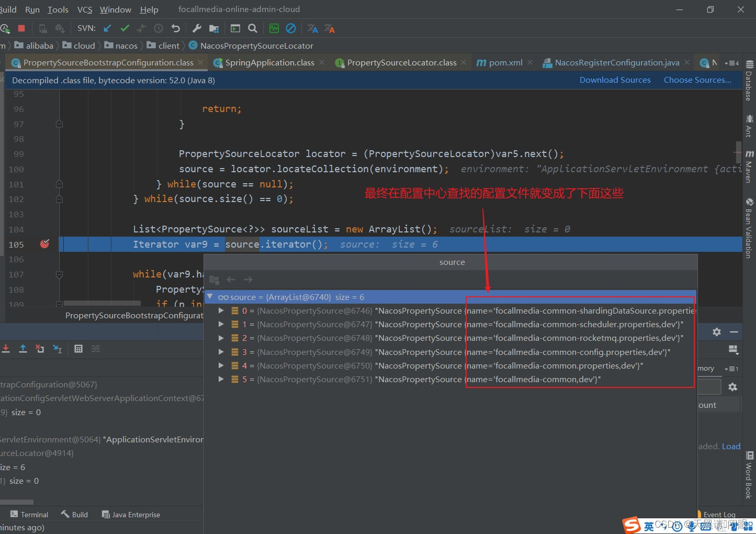
Task: Expand element 3 NacosPropertySource@6749
Action: [221, 352]
